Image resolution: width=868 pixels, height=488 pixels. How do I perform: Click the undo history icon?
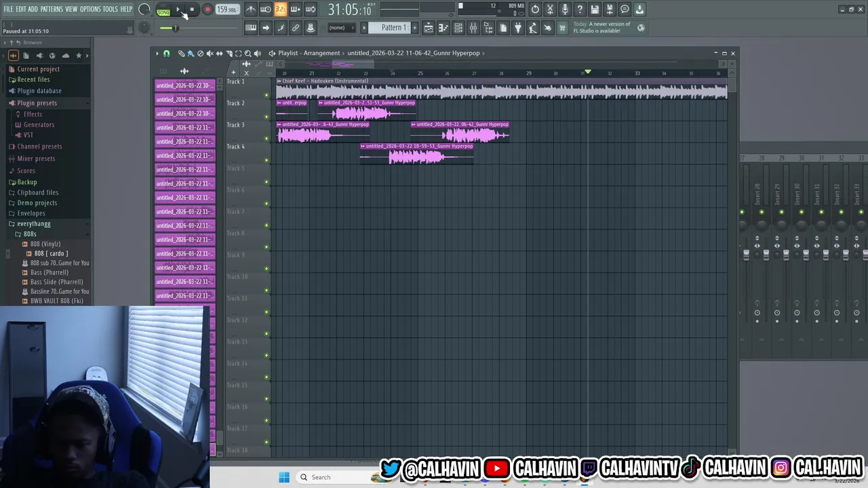click(535, 9)
